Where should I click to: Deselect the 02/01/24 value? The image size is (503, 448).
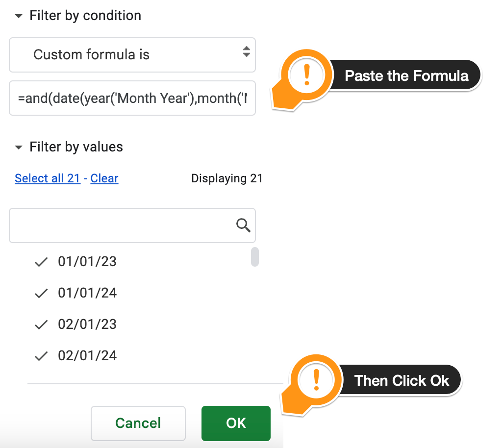pos(42,356)
